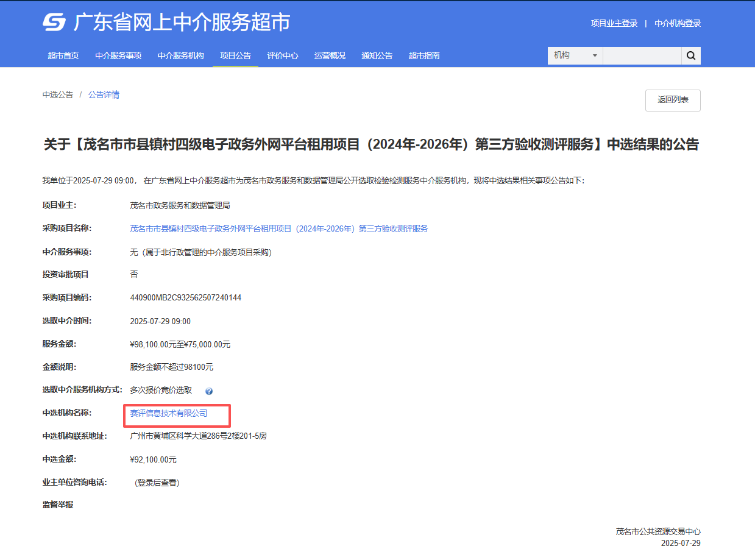Click the 项目业主登录 link

point(614,23)
